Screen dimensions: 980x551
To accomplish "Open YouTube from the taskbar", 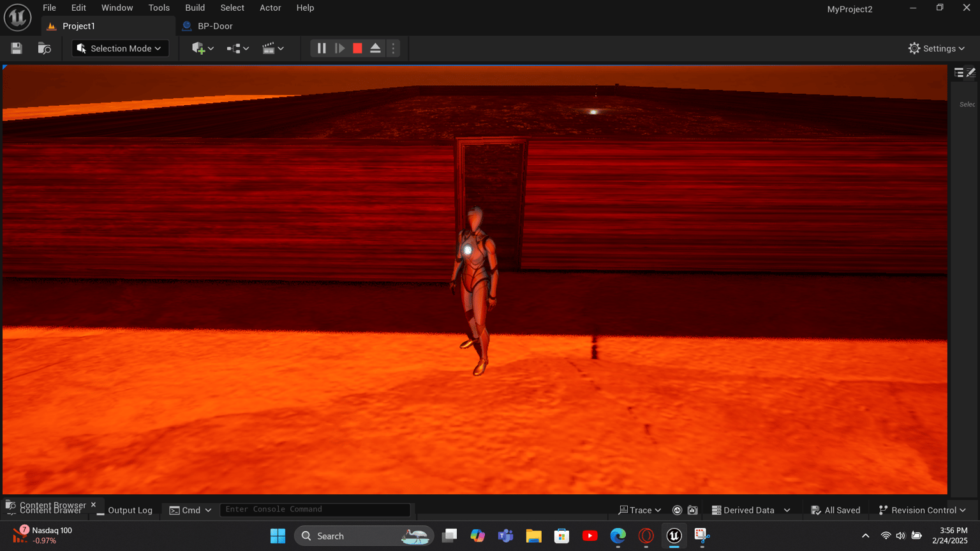I will click(590, 536).
